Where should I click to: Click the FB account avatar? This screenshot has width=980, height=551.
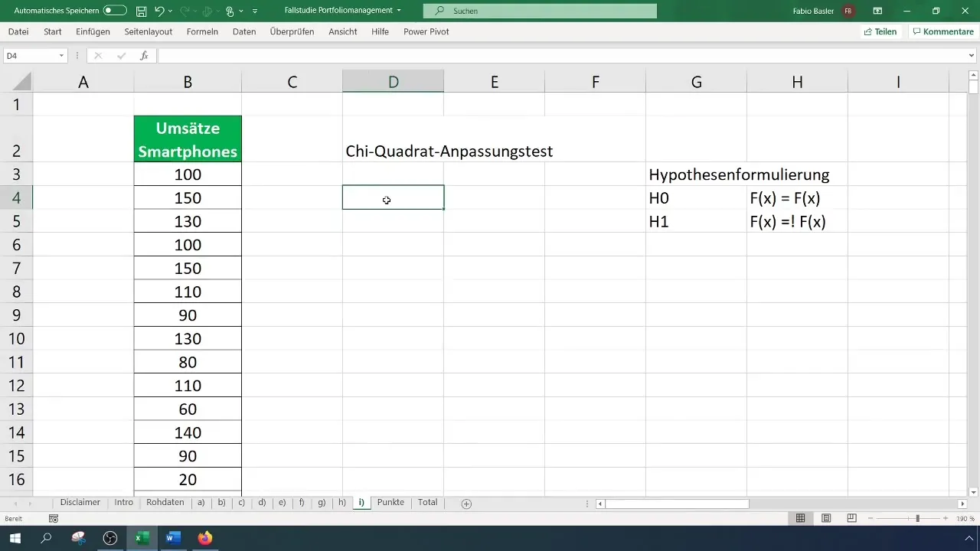[x=848, y=11]
